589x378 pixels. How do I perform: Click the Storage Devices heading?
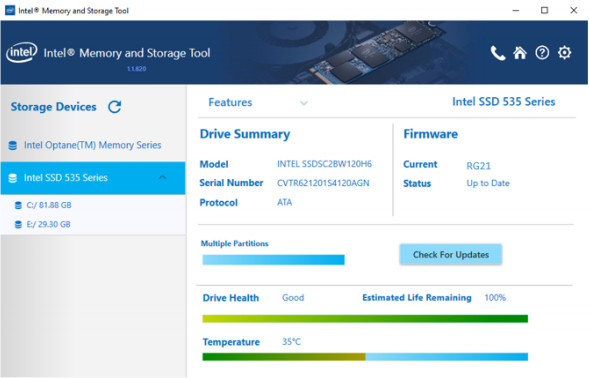point(53,107)
